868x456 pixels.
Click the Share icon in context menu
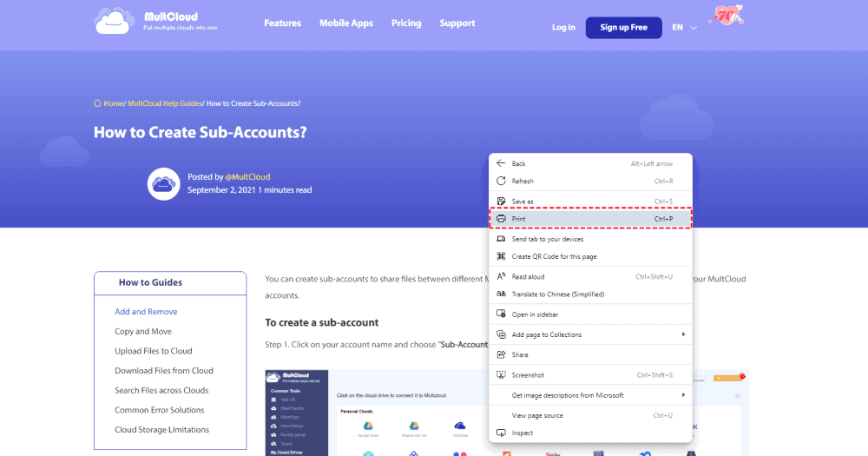pyautogui.click(x=501, y=354)
